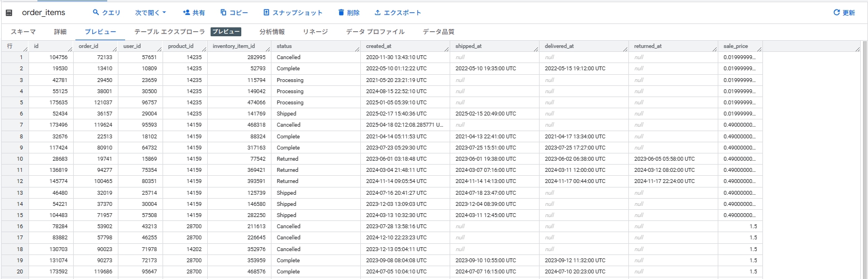Image resolution: width=868 pixels, height=279 pixels.
Task: Open the 次で開く dropdown menu
Action: click(151, 13)
